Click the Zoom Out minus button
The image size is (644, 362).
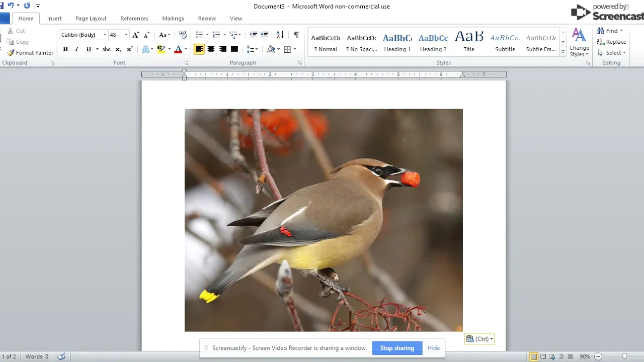tap(598, 356)
